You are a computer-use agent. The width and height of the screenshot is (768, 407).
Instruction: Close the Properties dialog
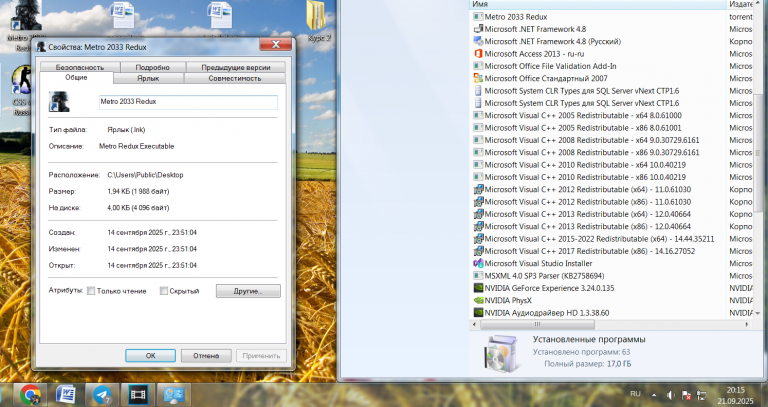point(276,45)
